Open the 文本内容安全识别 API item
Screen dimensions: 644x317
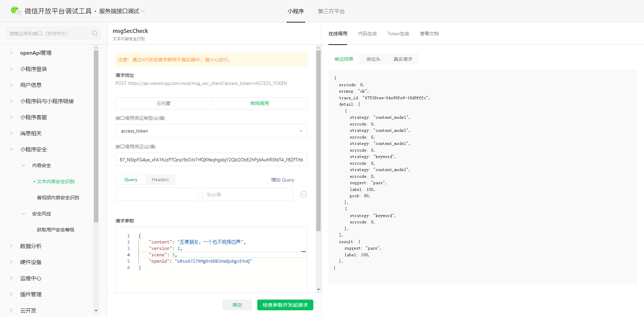[x=56, y=181]
